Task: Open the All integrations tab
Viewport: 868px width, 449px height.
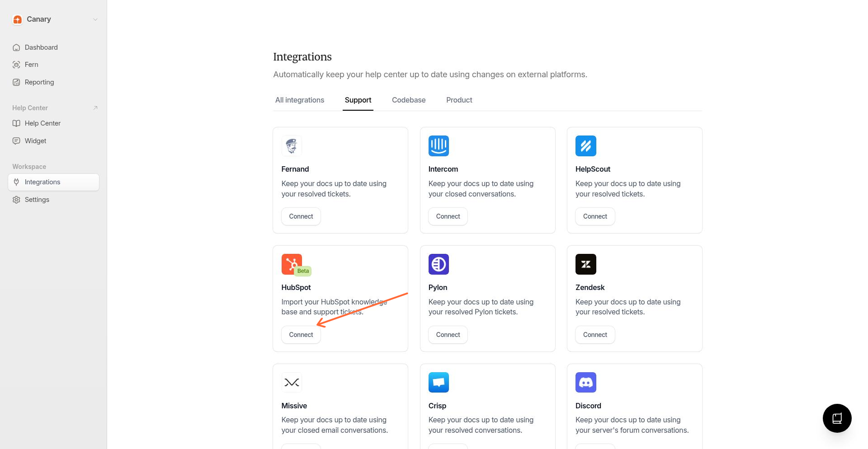Action: (299, 100)
